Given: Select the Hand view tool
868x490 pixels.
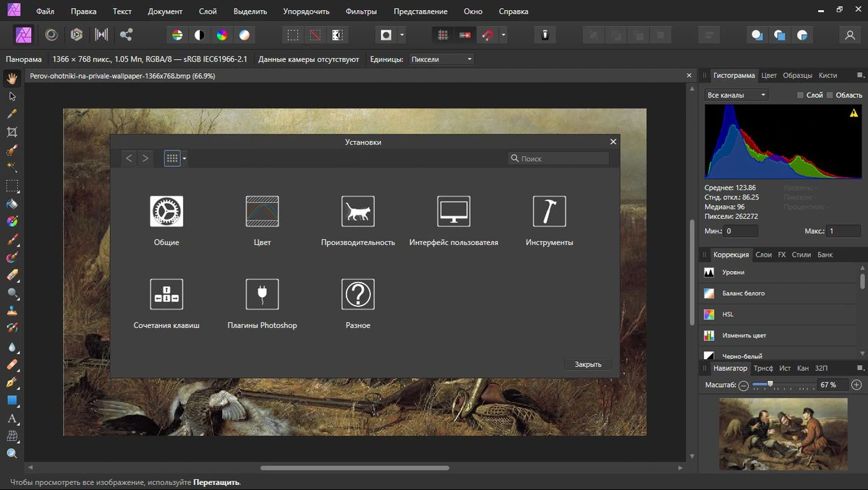Looking at the screenshot, I should [12, 78].
